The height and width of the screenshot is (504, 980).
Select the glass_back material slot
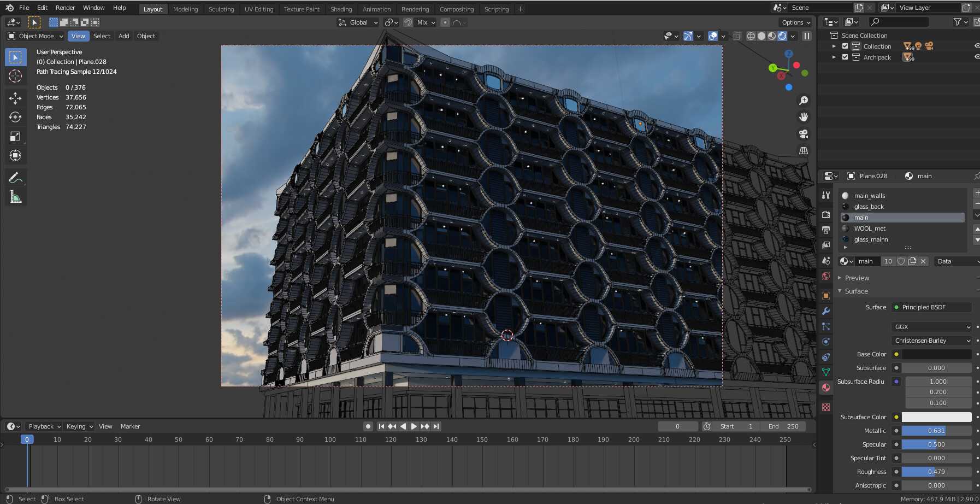pyautogui.click(x=903, y=207)
